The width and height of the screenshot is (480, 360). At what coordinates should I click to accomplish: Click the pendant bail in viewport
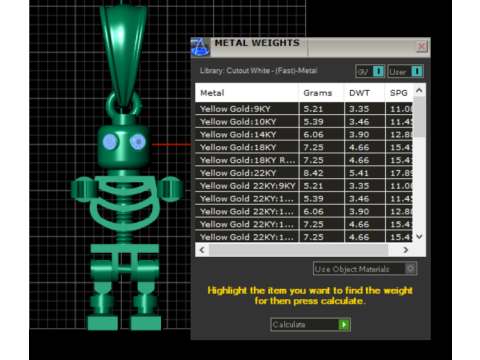pyautogui.click(x=124, y=55)
